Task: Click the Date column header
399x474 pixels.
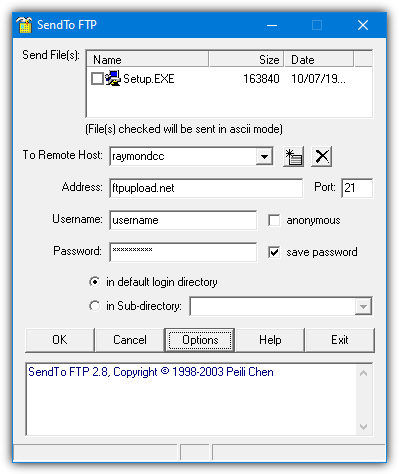Action: click(x=319, y=59)
